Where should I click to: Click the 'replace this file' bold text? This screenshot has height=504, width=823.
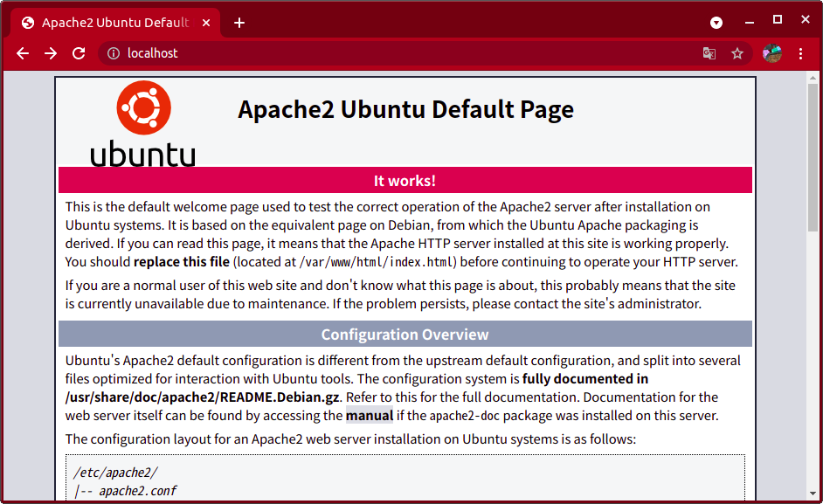pos(182,262)
